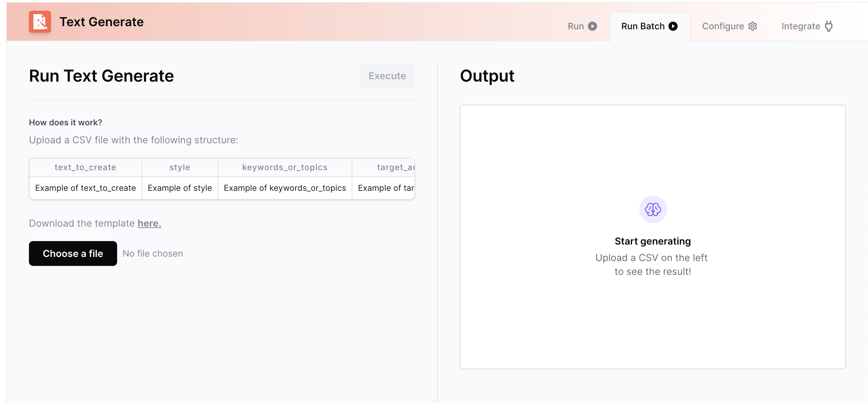Image resolution: width=868 pixels, height=403 pixels.
Task: Click the No file chosen label
Action: (153, 254)
